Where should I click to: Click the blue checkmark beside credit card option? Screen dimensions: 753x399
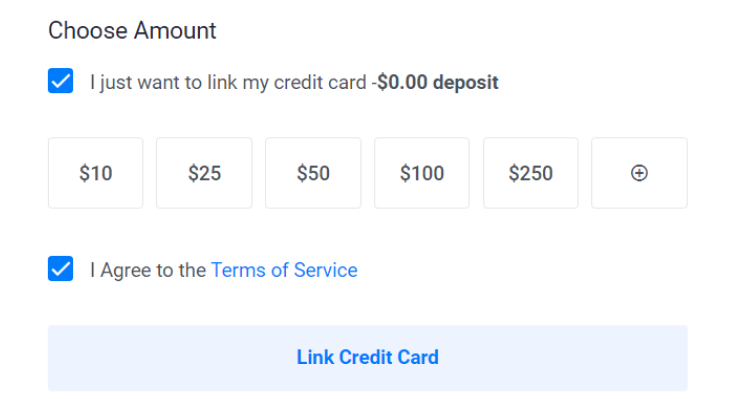click(x=61, y=81)
